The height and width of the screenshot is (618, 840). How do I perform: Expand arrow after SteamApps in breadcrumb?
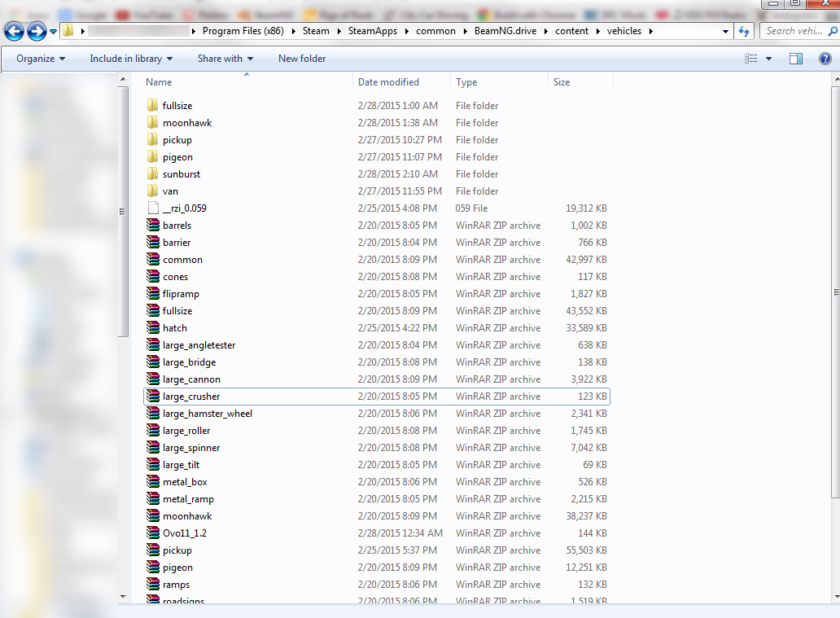(407, 31)
